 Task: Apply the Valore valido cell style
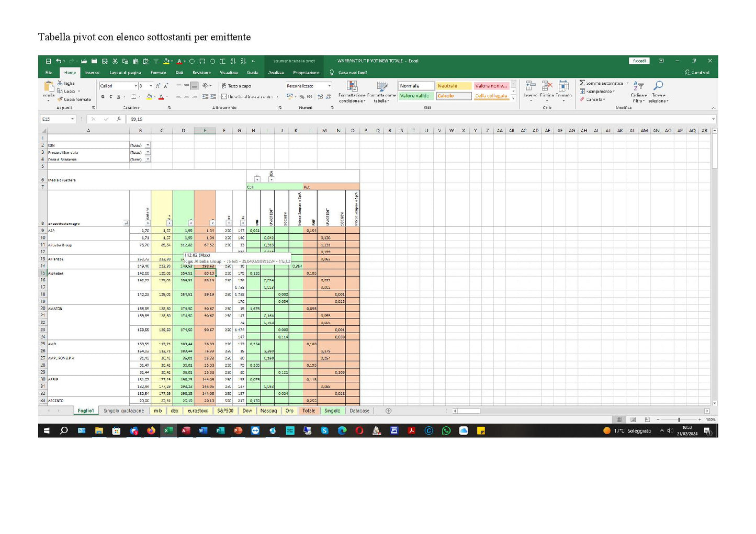(416, 96)
